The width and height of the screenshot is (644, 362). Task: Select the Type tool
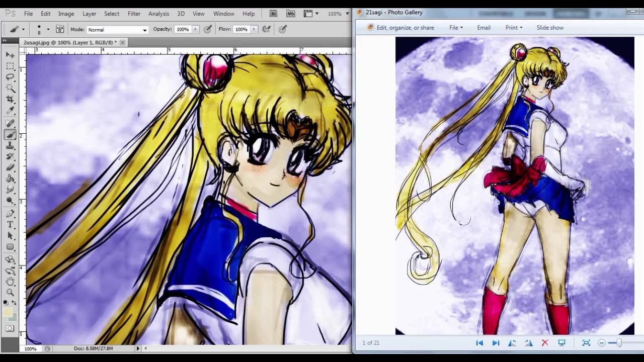[x=10, y=225]
